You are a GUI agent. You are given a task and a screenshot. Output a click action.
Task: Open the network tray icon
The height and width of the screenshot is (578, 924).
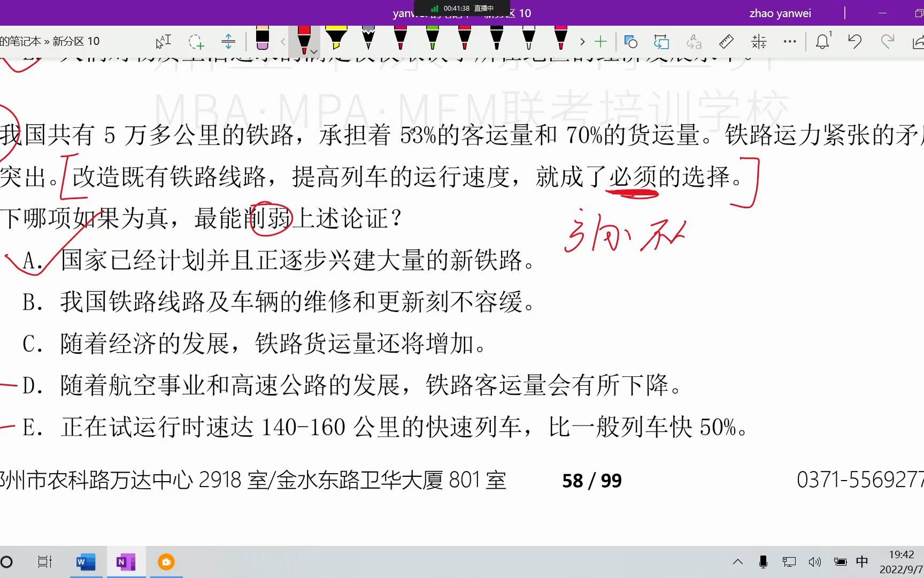tap(789, 562)
